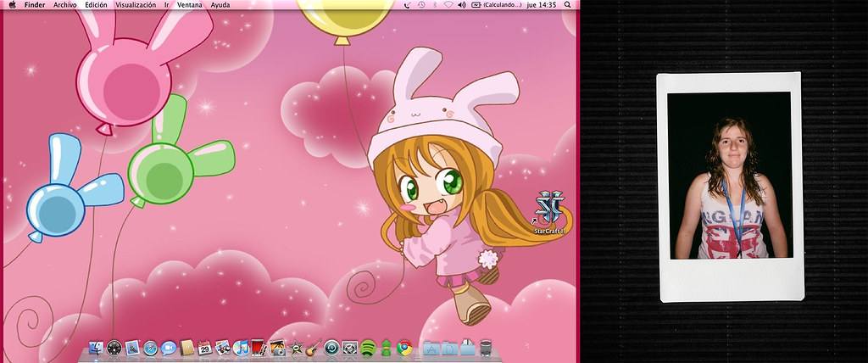Open Adium green duck icon
The height and width of the screenshot is (363, 868).
(387, 348)
